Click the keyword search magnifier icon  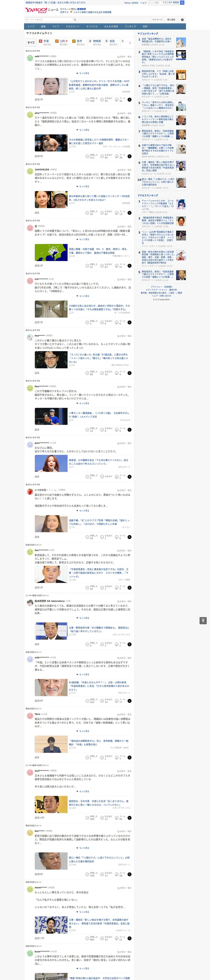(x=75, y=19)
